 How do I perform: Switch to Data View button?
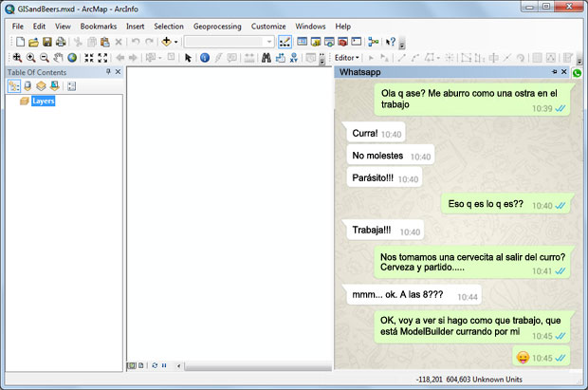132,365
